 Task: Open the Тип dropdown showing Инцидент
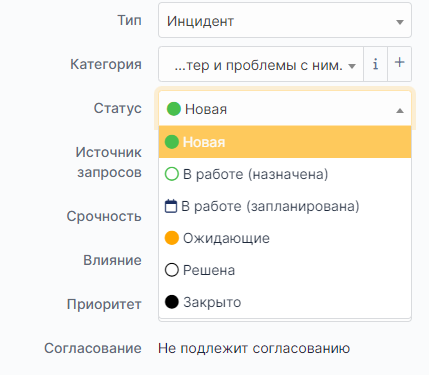[285, 20]
